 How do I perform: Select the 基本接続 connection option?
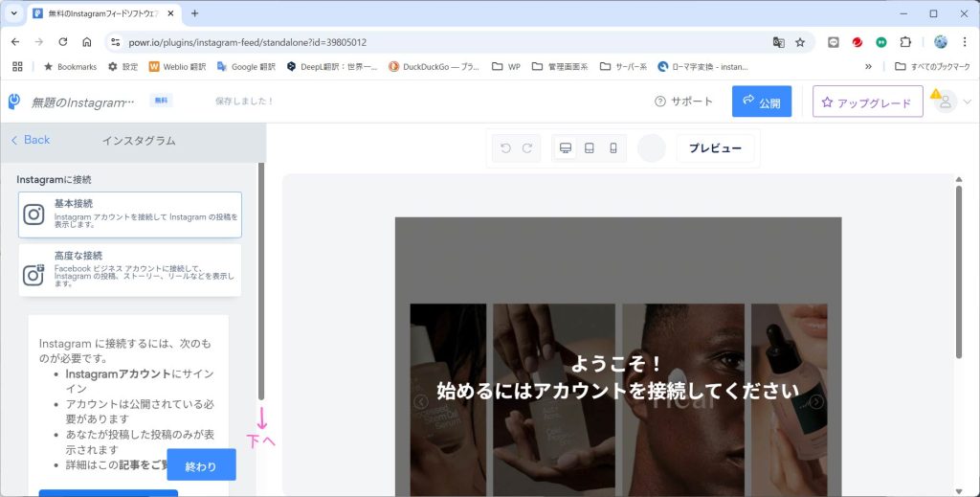(130, 215)
